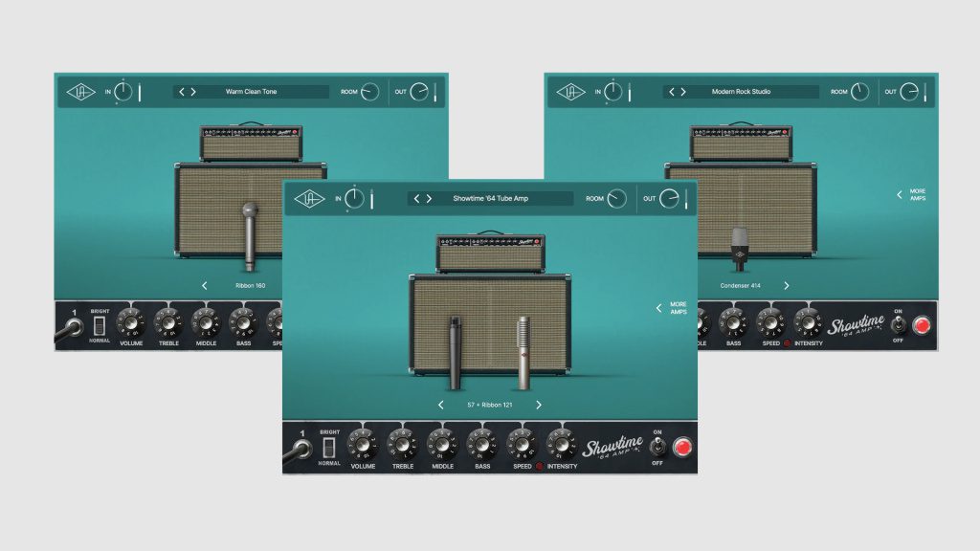Image resolution: width=980 pixels, height=551 pixels.
Task: Click the Volume knob in Showtime '64 window
Action: (x=363, y=444)
